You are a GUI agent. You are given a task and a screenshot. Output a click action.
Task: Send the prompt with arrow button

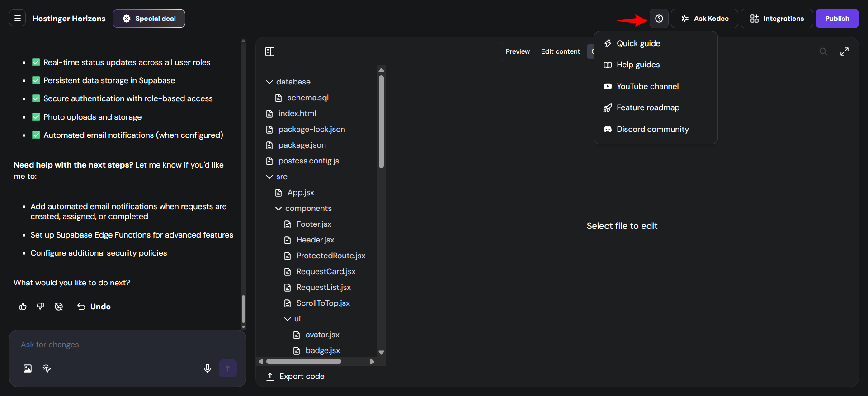coord(228,368)
